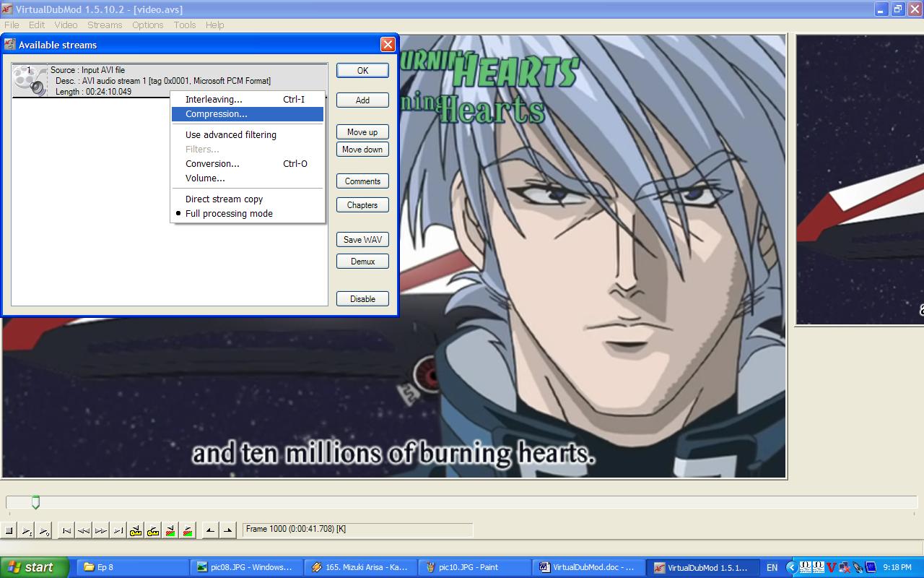
Task: Go to next keyframe icon
Action: pyautogui.click(x=153, y=531)
